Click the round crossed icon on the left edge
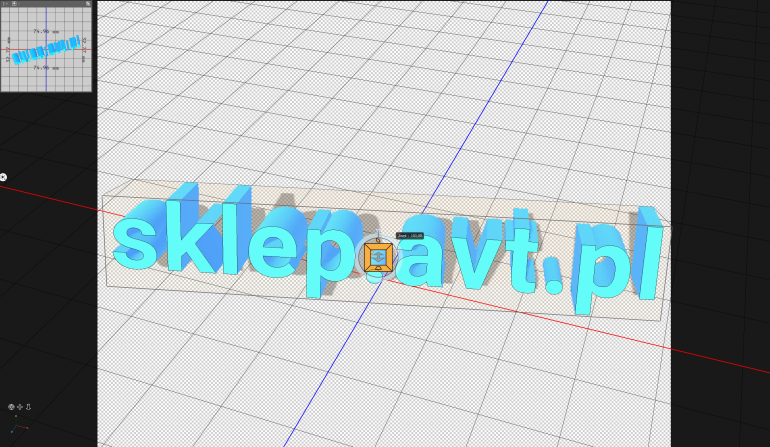This screenshot has width=770, height=447. (3, 177)
